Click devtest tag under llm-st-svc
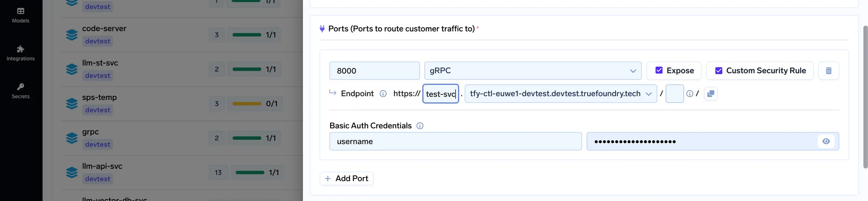 point(98,75)
